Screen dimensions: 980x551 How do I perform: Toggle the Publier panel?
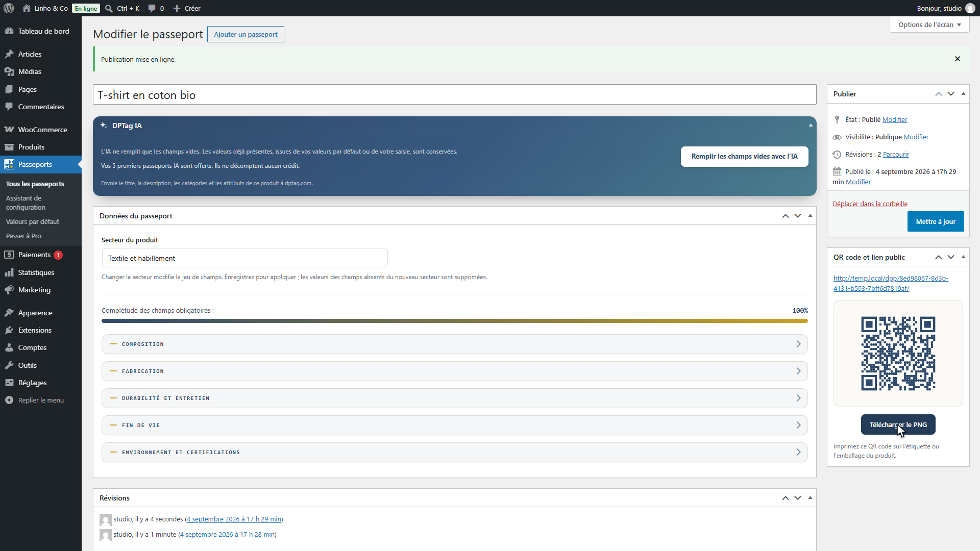click(x=963, y=94)
